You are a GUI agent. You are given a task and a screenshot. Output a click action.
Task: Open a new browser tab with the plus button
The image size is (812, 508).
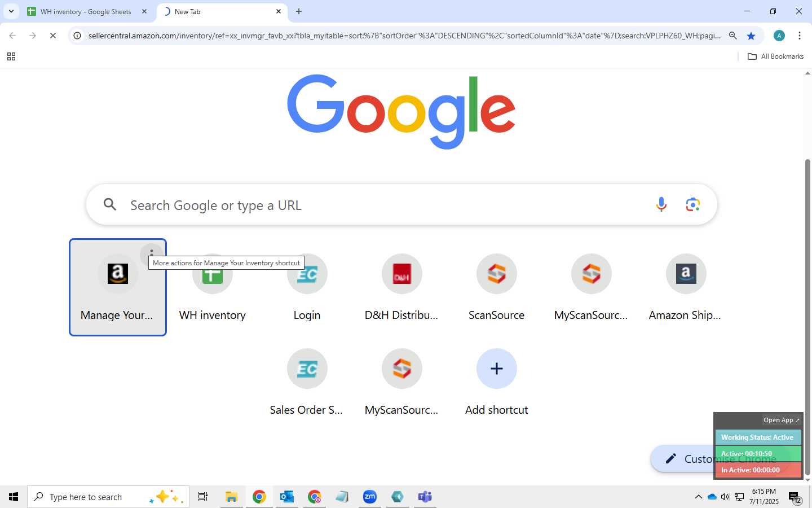pyautogui.click(x=299, y=11)
